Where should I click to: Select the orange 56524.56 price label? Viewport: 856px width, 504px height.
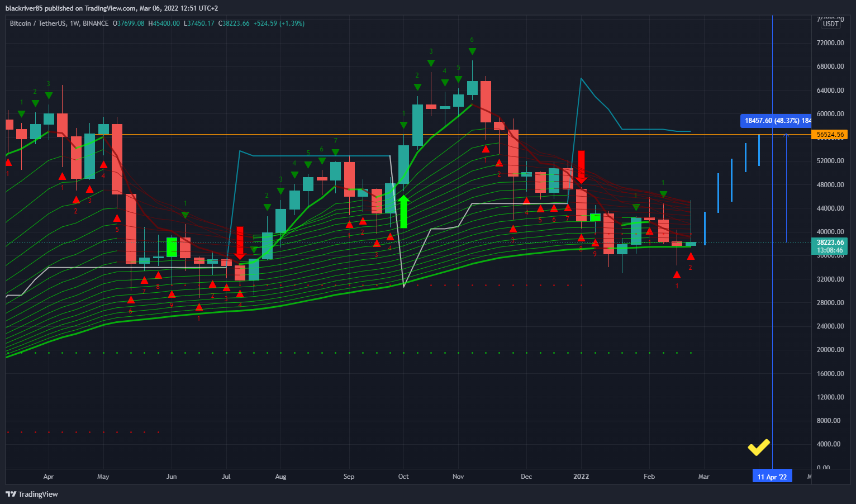[830, 135]
